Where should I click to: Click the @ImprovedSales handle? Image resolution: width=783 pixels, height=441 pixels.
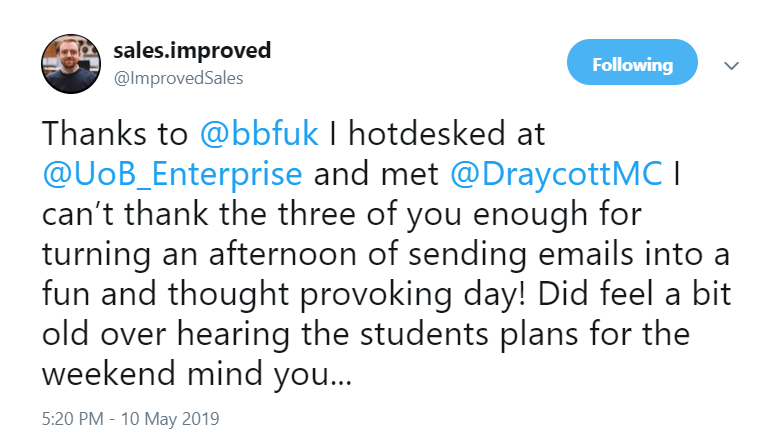click(x=178, y=78)
